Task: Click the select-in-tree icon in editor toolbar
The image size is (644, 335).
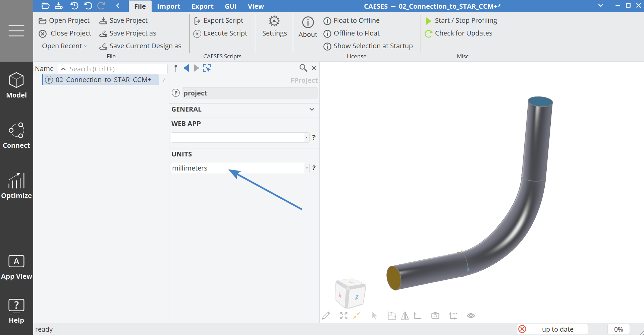Action: [x=207, y=68]
